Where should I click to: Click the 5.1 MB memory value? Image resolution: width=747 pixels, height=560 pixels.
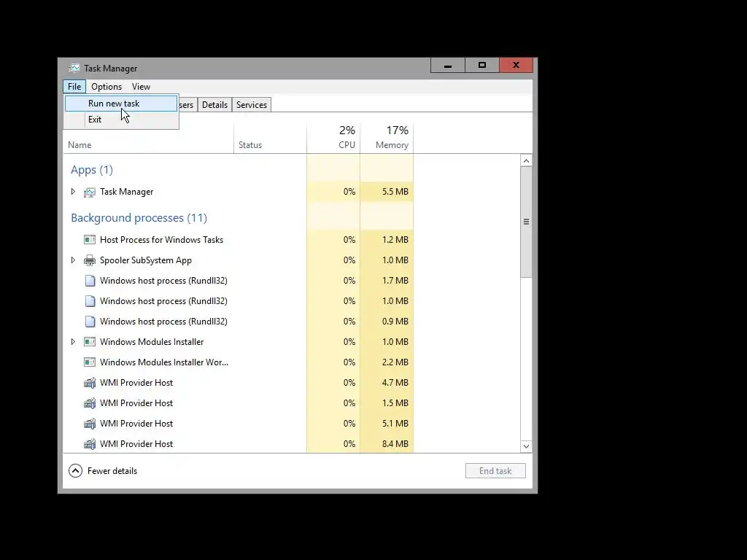(395, 424)
